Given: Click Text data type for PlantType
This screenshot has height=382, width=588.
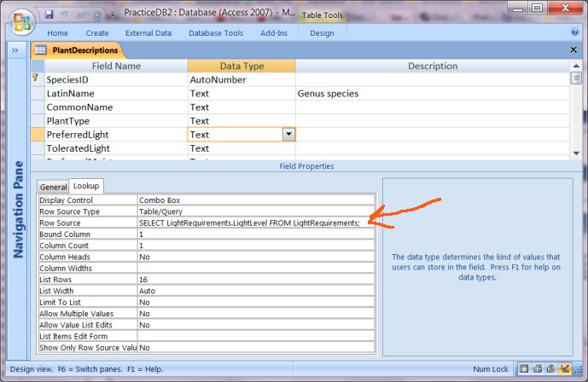Looking at the screenshot, I should click(x=242, y=121).
